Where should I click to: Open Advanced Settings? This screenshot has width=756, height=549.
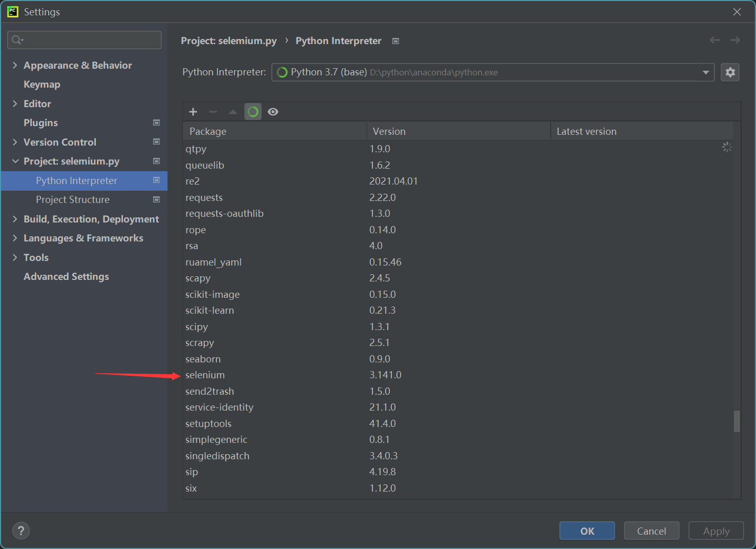(x=66, y=276)
